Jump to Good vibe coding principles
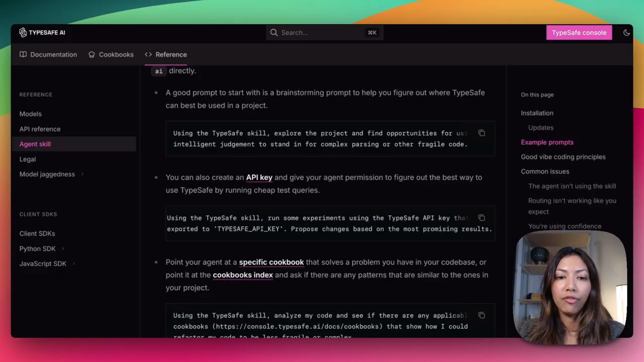The height and width of the screenshot is (362, 644). coord(563,157)
